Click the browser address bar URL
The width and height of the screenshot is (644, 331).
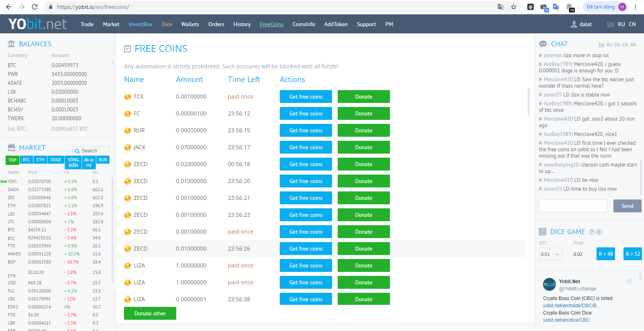(93, 7)
